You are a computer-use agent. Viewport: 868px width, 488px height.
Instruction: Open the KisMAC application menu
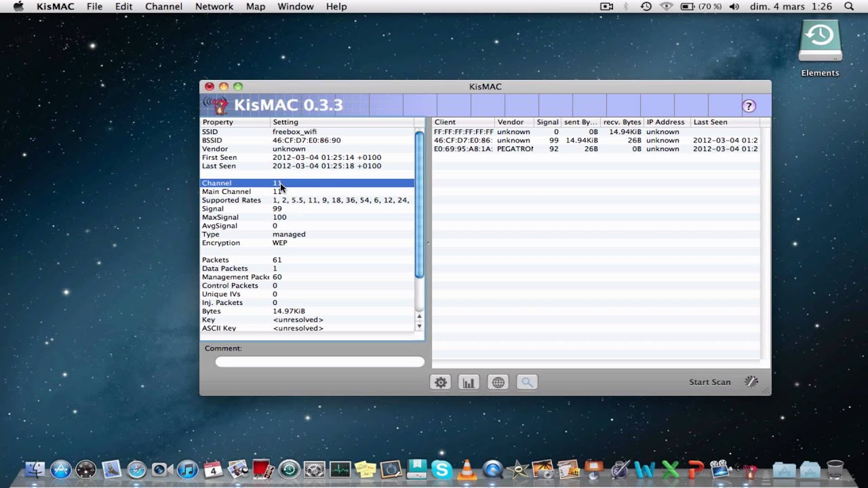[x=56, y=6]
